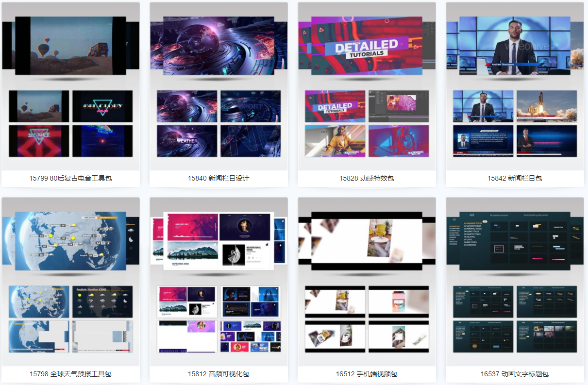Click the large news anchor preview image
The height and width of the screenshot is (385, 588).
(x=515, y=46)
